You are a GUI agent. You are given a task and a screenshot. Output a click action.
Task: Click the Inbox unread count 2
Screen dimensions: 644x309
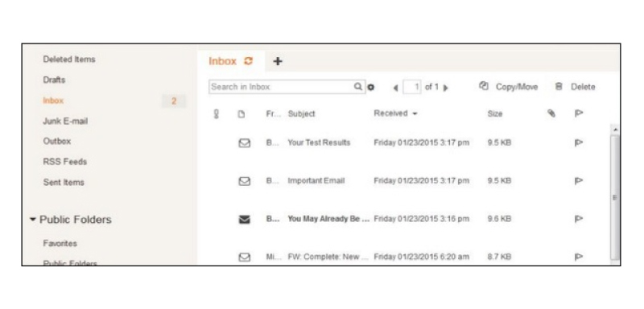[174, 101]
